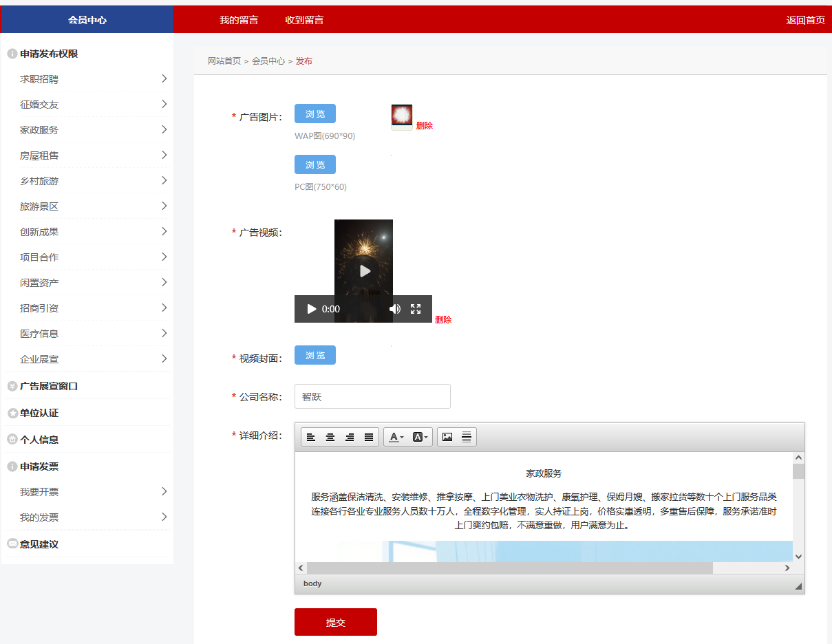Image resolution: width=832 pixels, height=644 pixels.
Task: Play the video using control bar button
Action: click(312, 309)
